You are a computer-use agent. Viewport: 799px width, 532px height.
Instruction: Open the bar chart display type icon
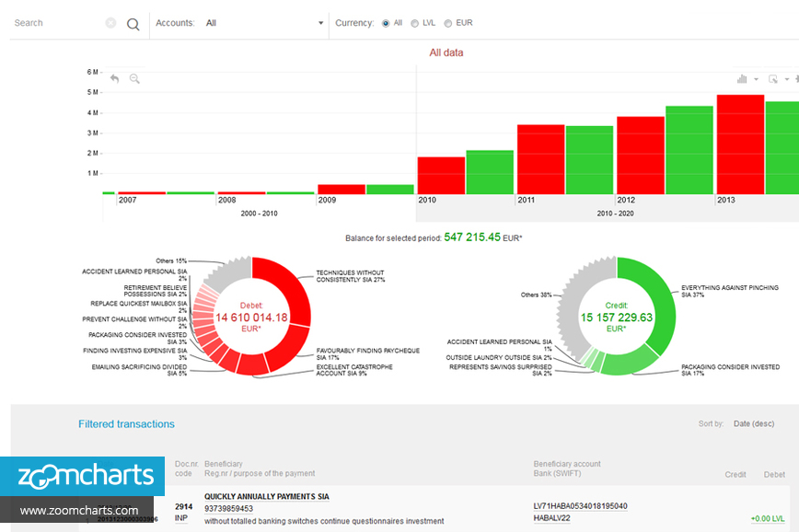(x=742, y=79)
